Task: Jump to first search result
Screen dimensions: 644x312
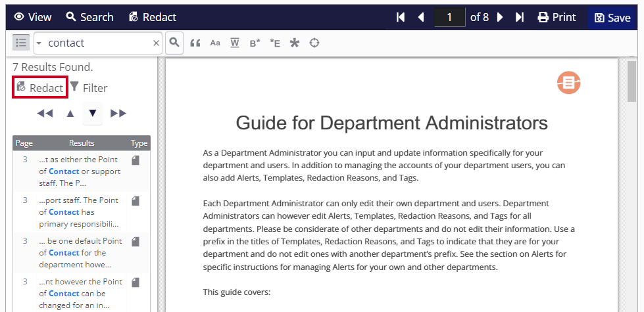Action: [45, 114]
